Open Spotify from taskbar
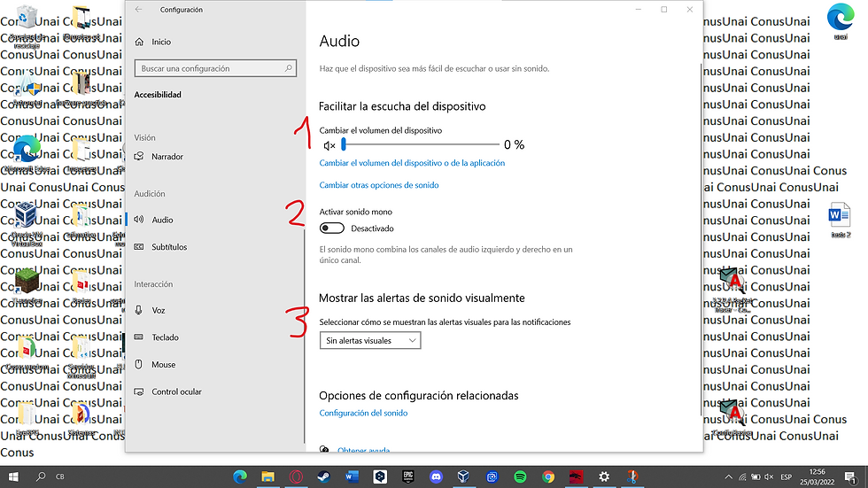Image resolution: width=868 pixels, height=488 pixels. (x=520, y=476)
